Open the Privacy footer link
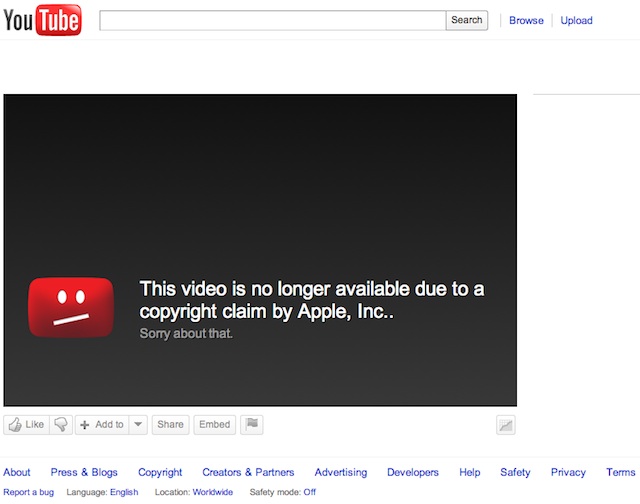This screenshot has height=504, width=640. tap(568, 473)
